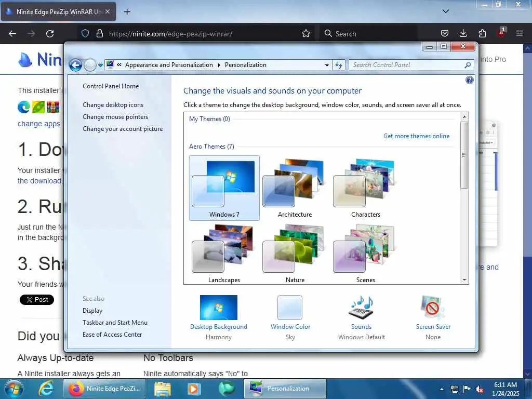Click Appearance and Personalization breadcrumb
The height and width of the screenshot is (399, 532).
(x=169, y=65)
